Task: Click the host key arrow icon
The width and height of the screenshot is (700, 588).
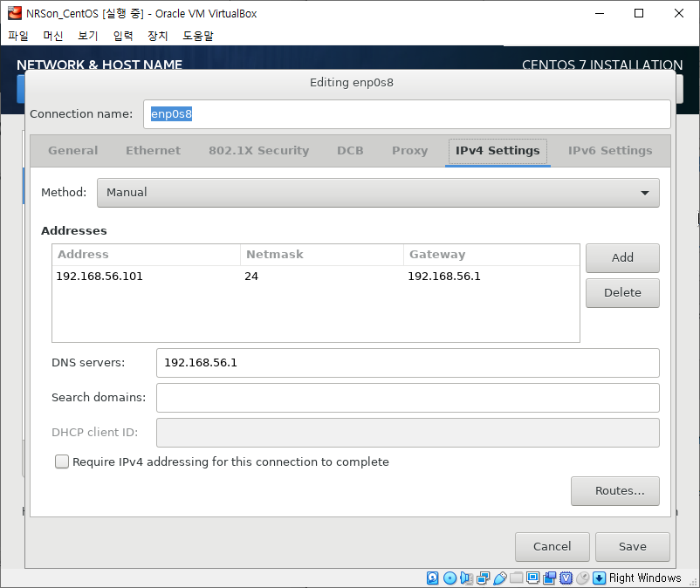Action: (599, 578)
